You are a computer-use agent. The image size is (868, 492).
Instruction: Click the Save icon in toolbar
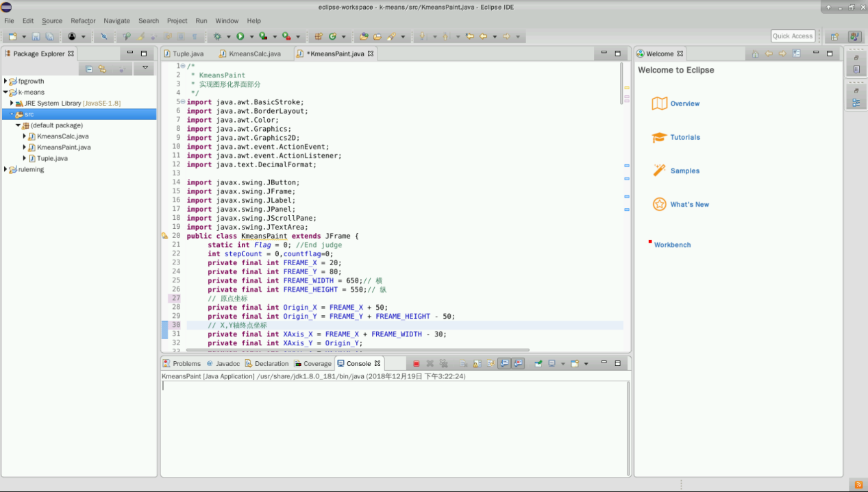coord(36,36)
